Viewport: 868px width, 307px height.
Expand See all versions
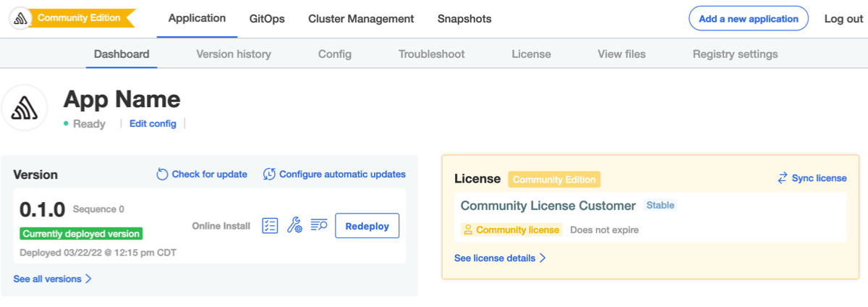(x=52, y=279)
